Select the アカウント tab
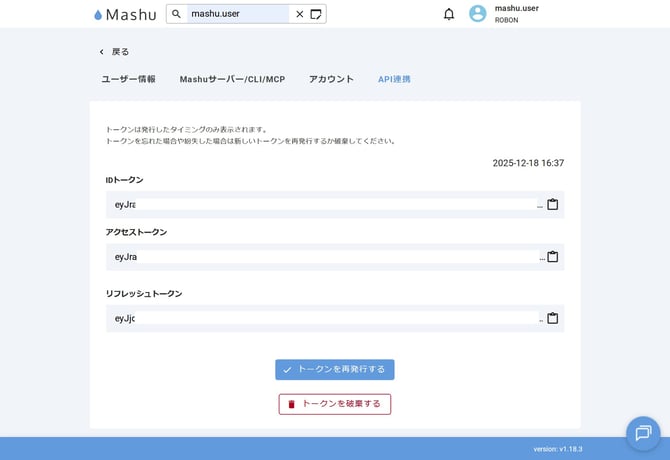The width and height of the screenshot is (670, 460). [331, 79]
